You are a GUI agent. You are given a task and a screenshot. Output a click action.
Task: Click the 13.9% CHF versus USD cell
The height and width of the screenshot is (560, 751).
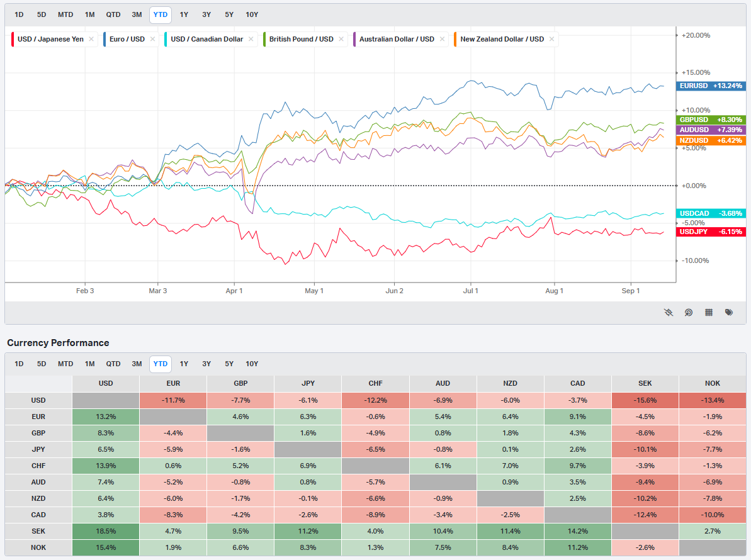coord(106,466)
